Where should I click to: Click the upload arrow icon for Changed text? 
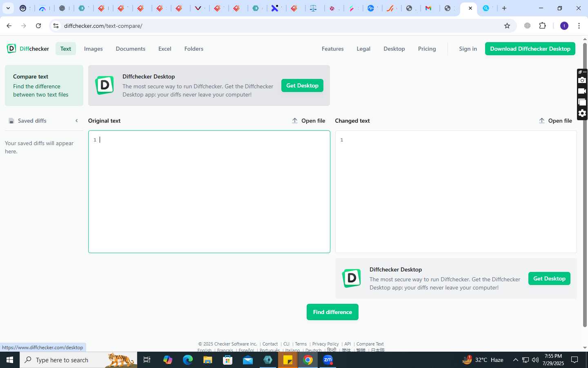pyautogui.click(x=542, y=121)
